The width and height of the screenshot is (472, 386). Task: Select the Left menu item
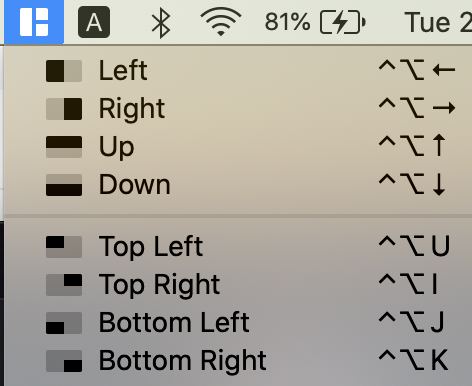pyautogui.click(x=238, y=71)
